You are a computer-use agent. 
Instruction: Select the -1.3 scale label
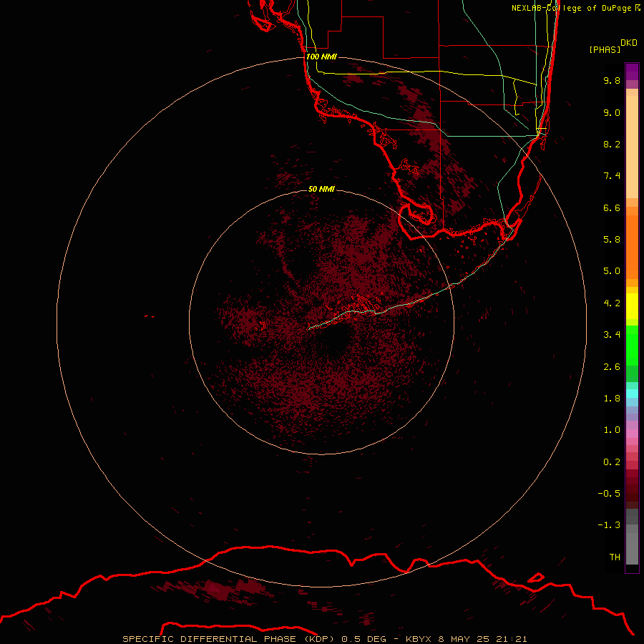(x=609, y=525)
